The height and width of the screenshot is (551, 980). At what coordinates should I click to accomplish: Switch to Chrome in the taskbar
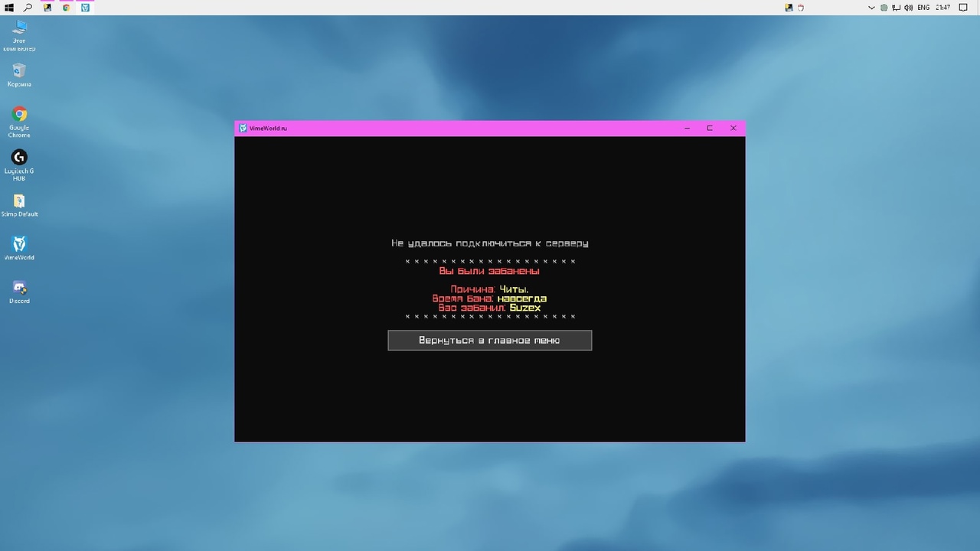67,8
